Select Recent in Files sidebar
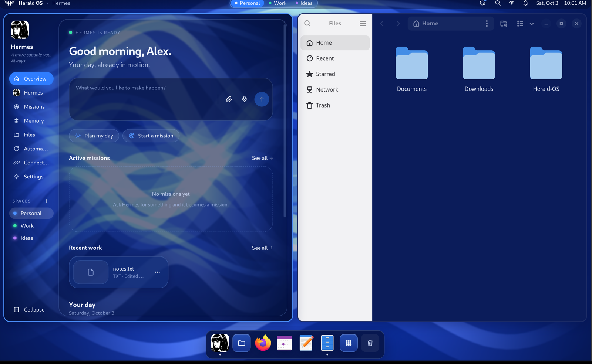 [x=335, y=58]
